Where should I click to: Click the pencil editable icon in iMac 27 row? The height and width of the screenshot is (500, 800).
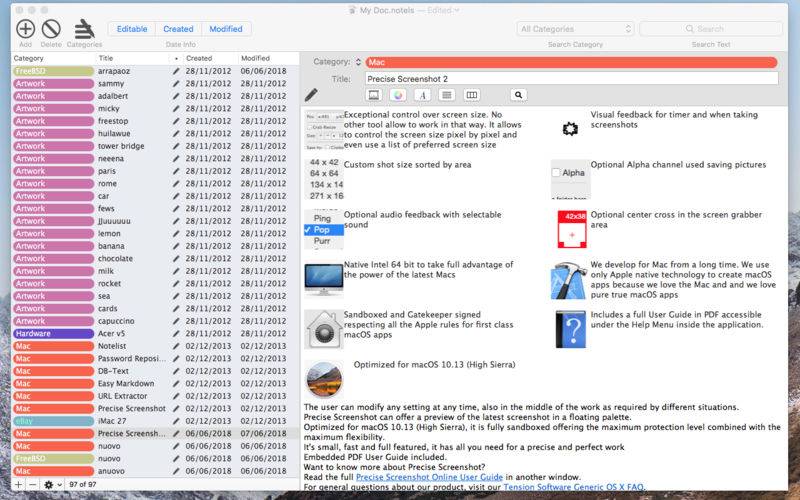[x=176, y=421]
